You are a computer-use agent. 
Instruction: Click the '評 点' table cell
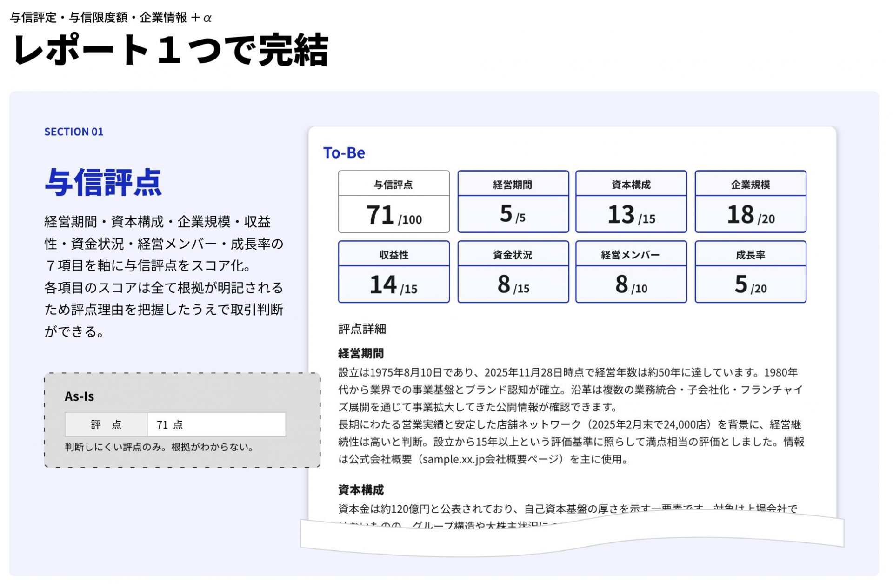point(106,424)
